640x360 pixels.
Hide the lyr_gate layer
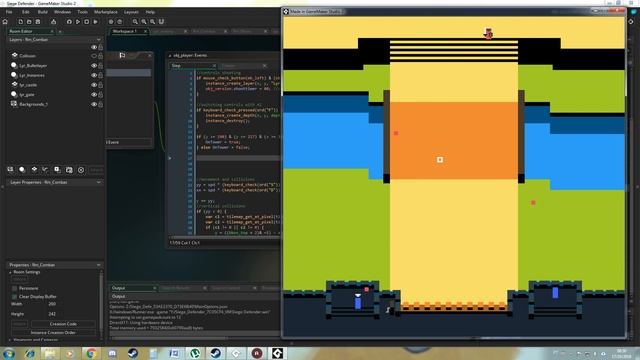(94, 94)
